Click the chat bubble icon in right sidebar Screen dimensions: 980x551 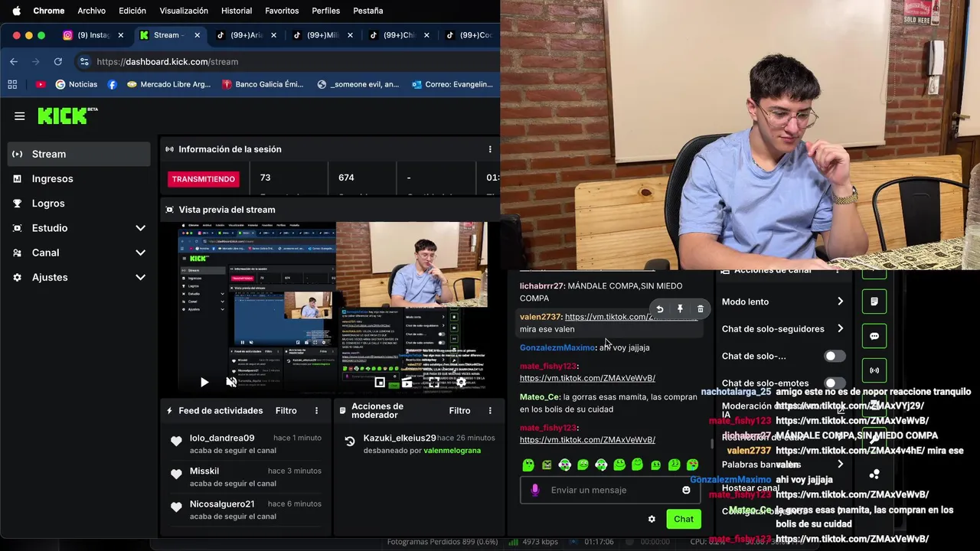pyautogui.click(x=874, y=336)
